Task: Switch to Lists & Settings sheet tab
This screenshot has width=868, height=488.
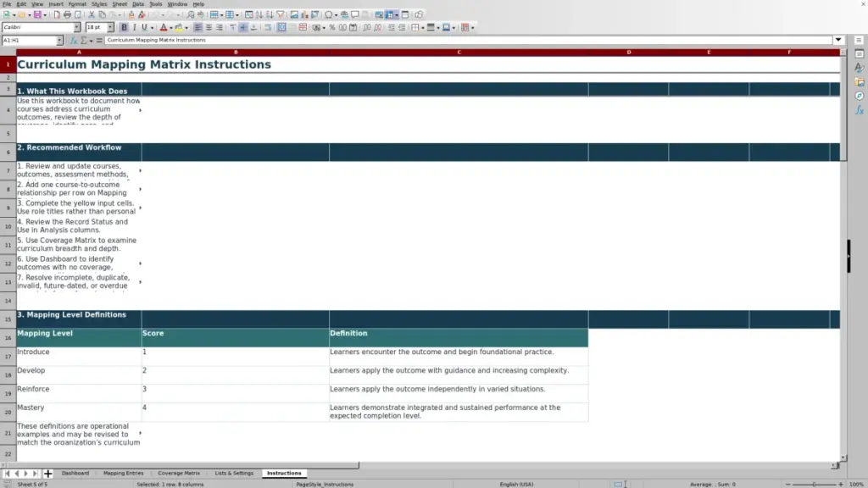Action: (x=234, y=473)
